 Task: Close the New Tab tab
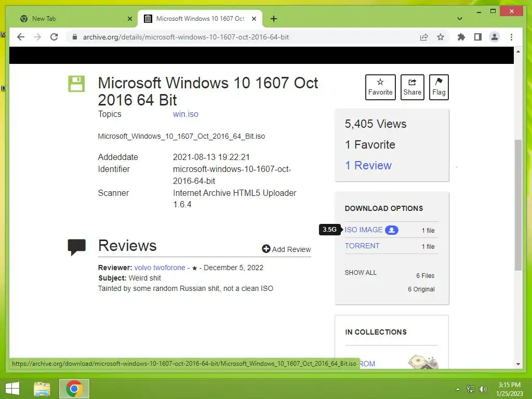click(129, 19)
